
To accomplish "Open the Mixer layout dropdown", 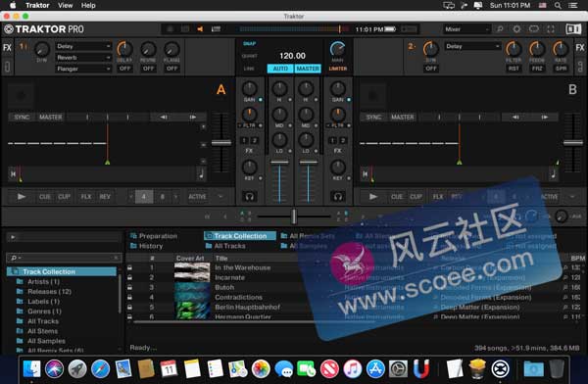I will [x=466, y=28].
